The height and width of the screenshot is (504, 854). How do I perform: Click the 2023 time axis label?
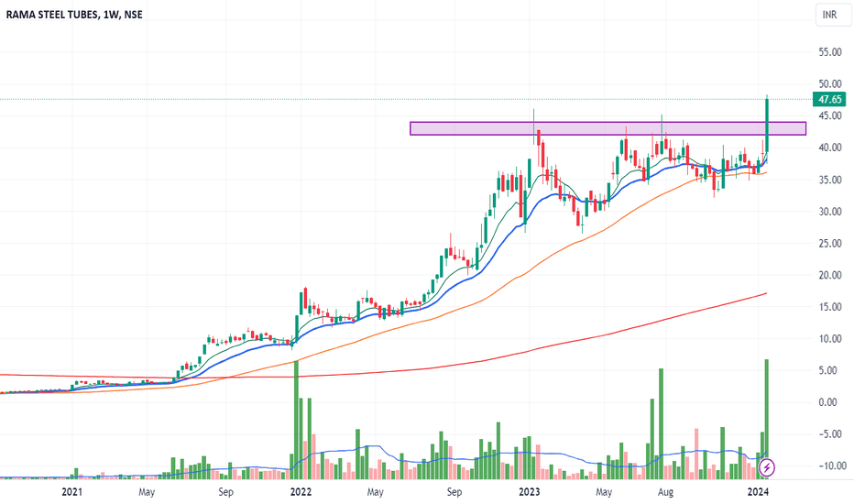[x=530, y=492]
